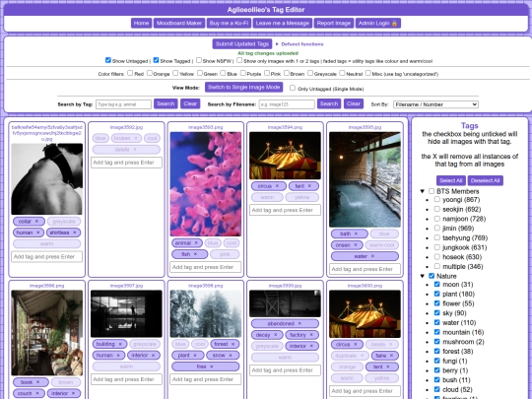Remove the snow tag via its X

[x=231, y=356]
